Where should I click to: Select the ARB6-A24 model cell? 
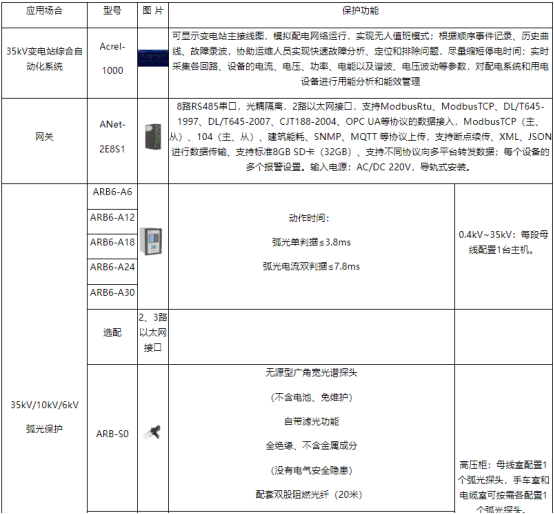click(112, 271)
